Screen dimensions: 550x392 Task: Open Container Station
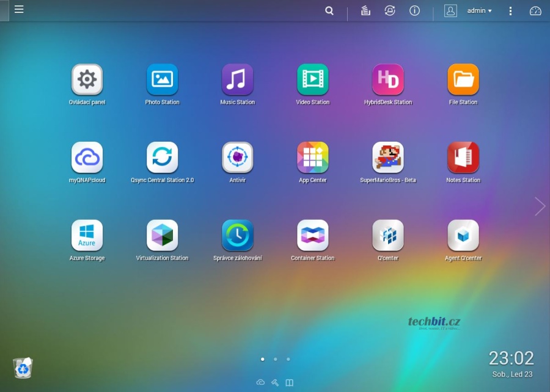[x=312, y=236]
